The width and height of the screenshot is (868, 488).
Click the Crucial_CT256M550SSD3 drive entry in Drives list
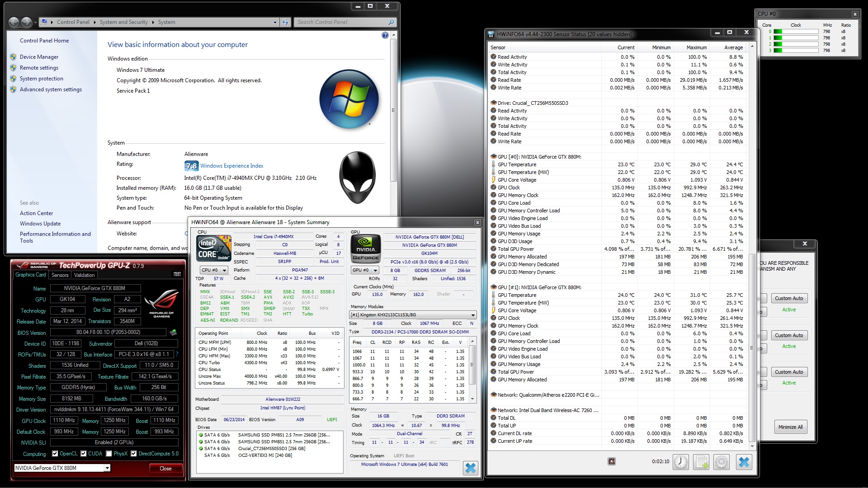point(271,449)
